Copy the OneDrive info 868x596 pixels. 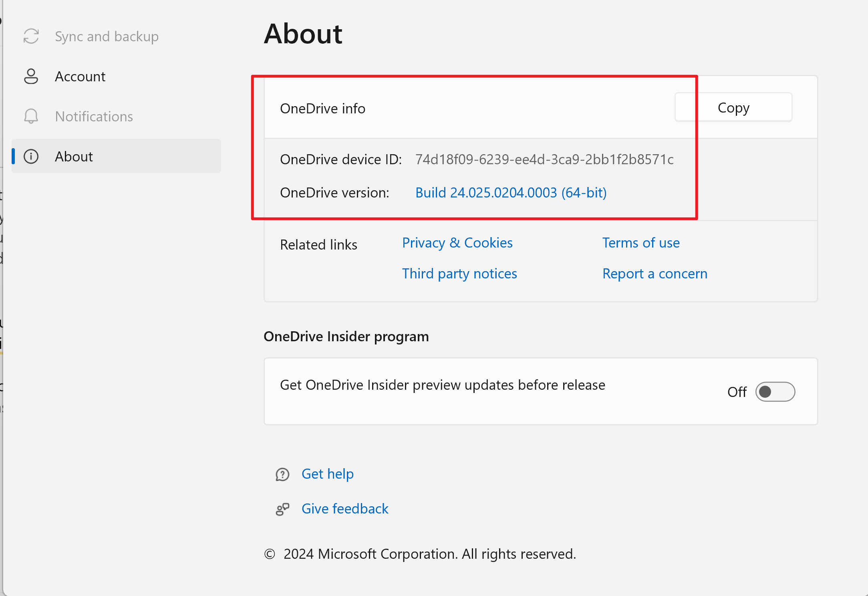733,107
